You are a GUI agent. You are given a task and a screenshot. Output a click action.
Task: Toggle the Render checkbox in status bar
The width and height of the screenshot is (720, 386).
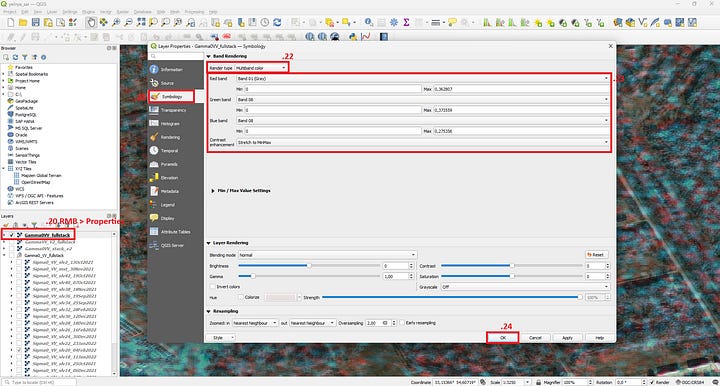click(x=652, y=382)
